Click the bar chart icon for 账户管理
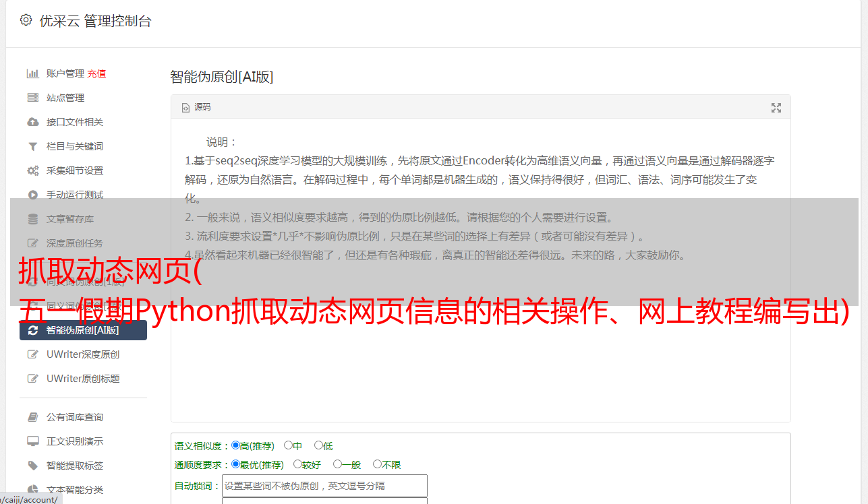Screen dimensions: 868x504 [x=32, y=73]
